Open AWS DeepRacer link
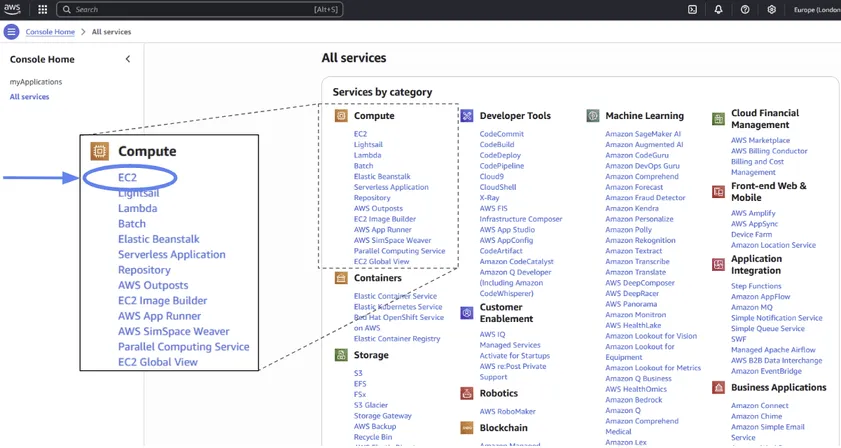Viewport: 841px width, 448px height. (631, 293)
